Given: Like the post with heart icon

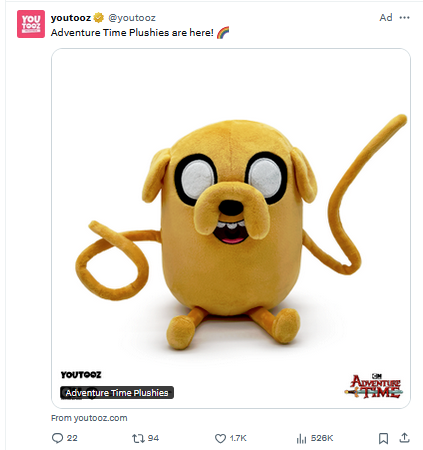Looking at the screenshot, I should coord(220,438).
